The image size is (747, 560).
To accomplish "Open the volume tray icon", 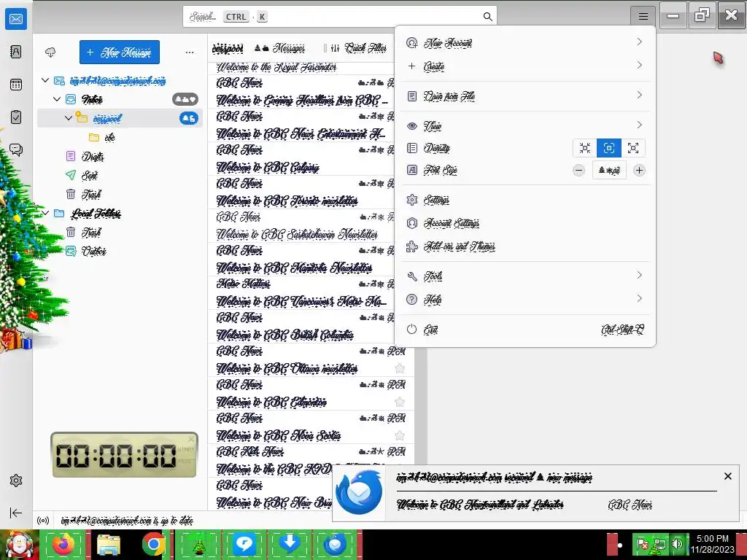I will pyautogui.click(x=678, y=544).
